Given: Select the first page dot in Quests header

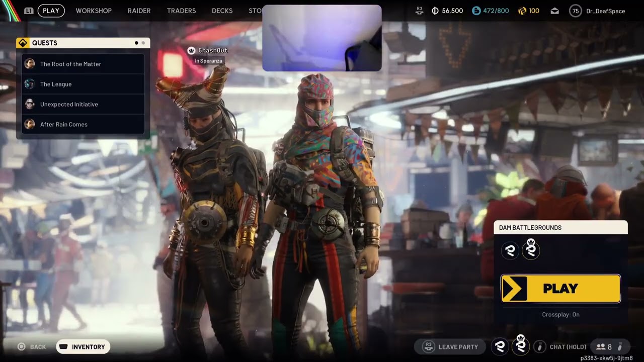Looking at the screenshot, I should pos(136,43).
